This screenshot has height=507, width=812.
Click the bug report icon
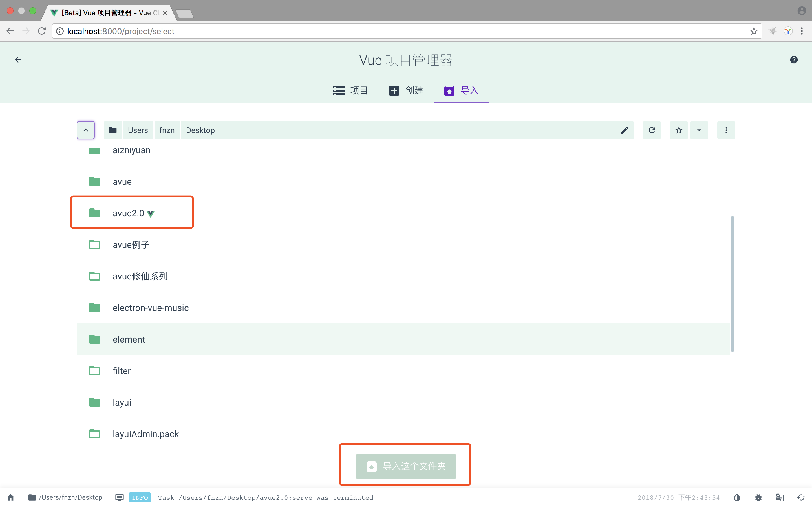[x=758, y=497]
